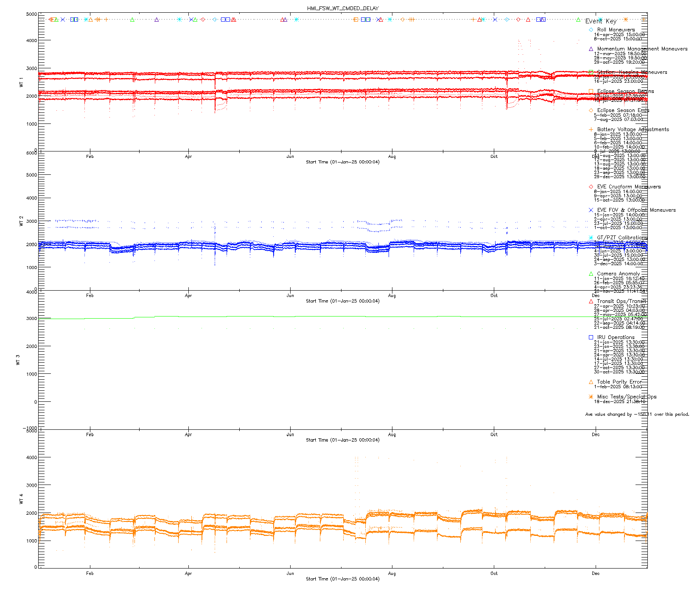Choose the blue square IRU Operations legend icon

[591, 338]
